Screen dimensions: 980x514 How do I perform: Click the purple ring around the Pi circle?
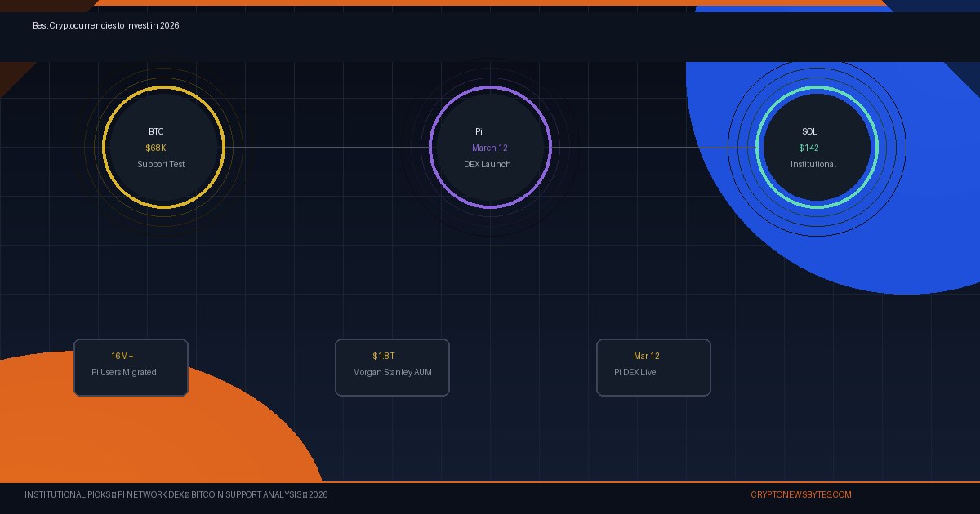pyautogui.click(x=490, y=88)
